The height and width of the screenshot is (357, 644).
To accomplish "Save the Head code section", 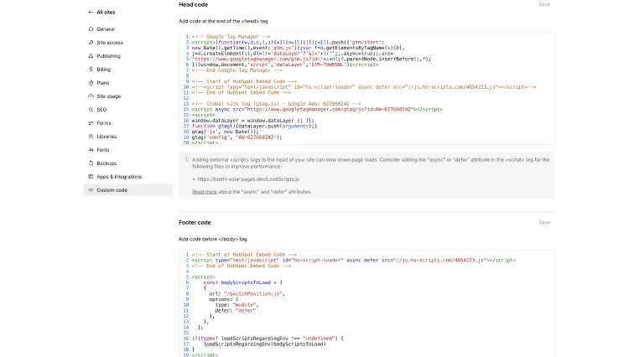I will [x=544, y=4].
